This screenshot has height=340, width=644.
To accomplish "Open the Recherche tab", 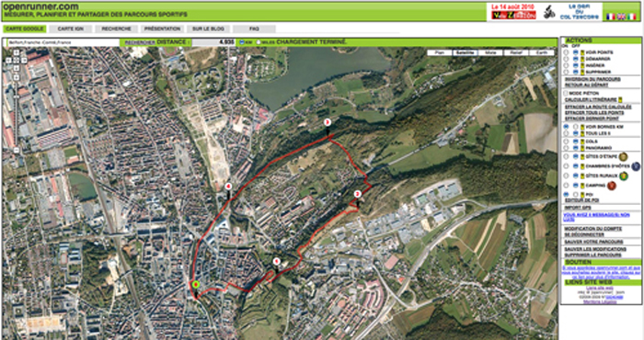I will tap(117, 28).
